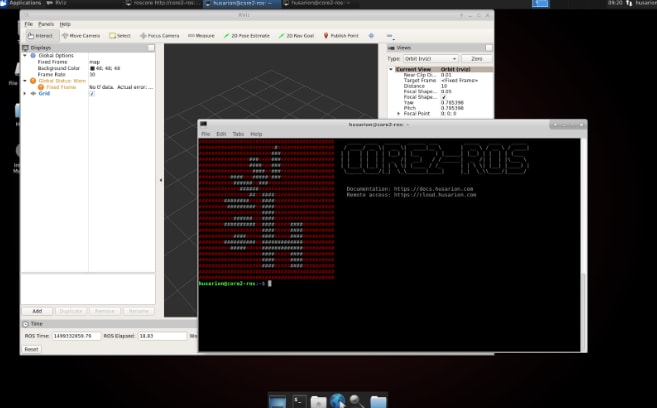The width and height of the screenshot is (657, 408).
Task: Open the RViz Help menu
Action: pyautogui.click(x=65, y=24)
